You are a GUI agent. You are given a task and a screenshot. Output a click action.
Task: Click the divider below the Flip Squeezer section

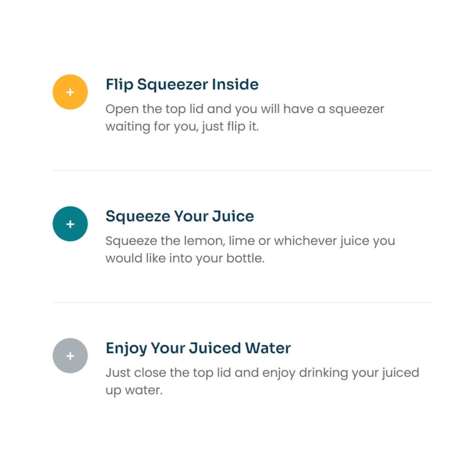coord(242,171)
